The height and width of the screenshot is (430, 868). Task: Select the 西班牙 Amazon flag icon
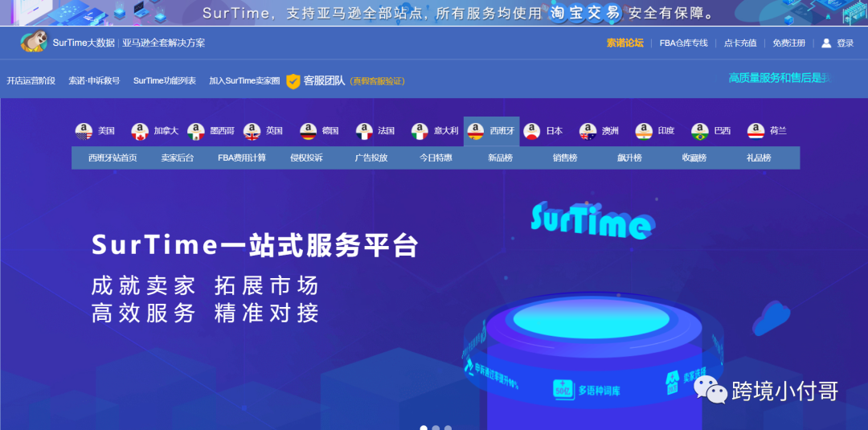pos(476,131)
